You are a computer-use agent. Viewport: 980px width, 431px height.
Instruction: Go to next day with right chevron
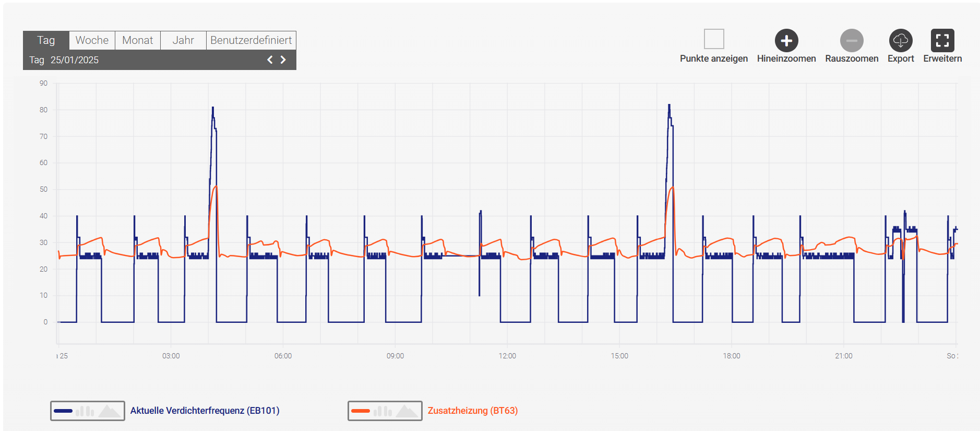coord(283,60)
